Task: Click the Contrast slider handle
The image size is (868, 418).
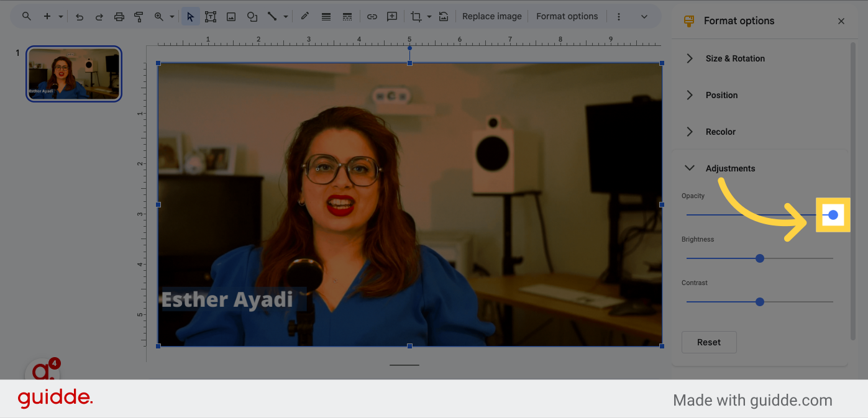Action: pyautogui.click(x=760, y=302)
